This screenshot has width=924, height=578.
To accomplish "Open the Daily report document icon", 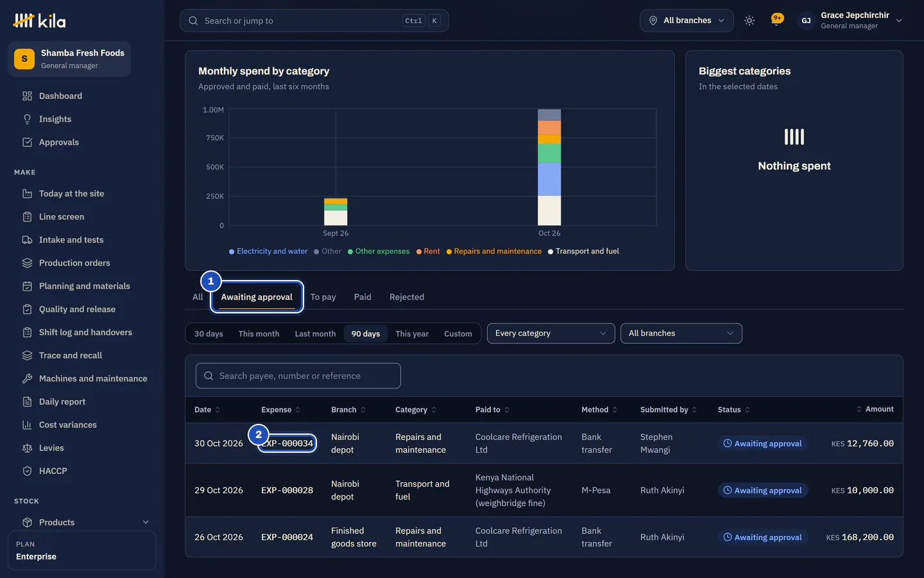I will coord(27,402).
